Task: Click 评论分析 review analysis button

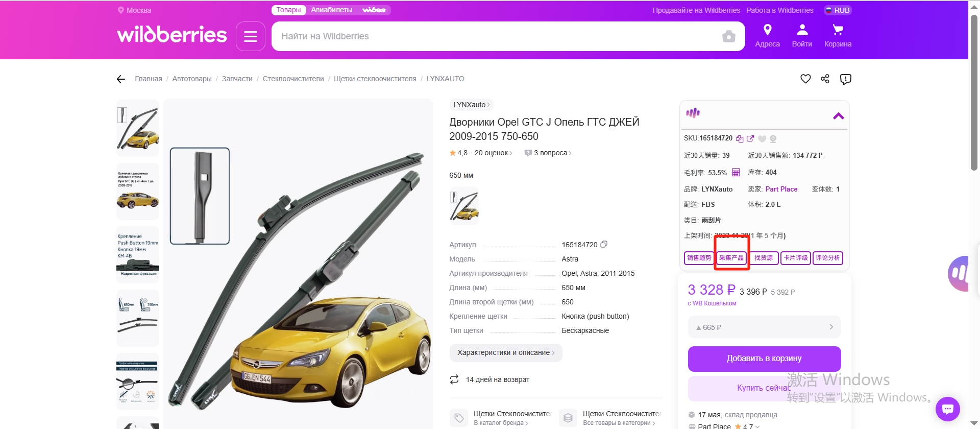Action: (827, 258)
